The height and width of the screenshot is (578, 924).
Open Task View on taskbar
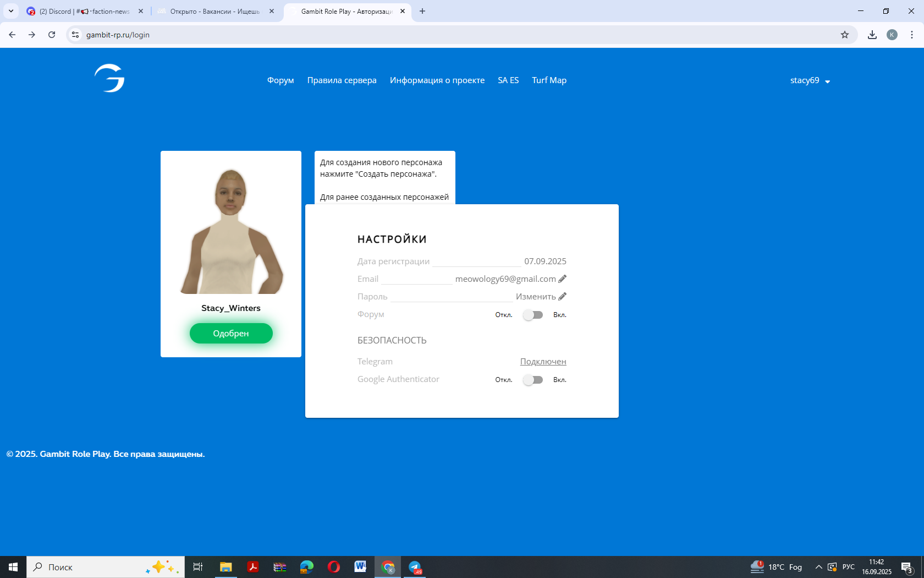198,567
